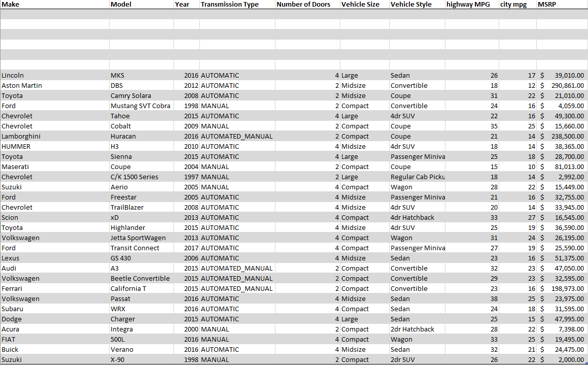The image size is (588, 365).
Task: Select the HUMMER make cell
Action: 55,146
